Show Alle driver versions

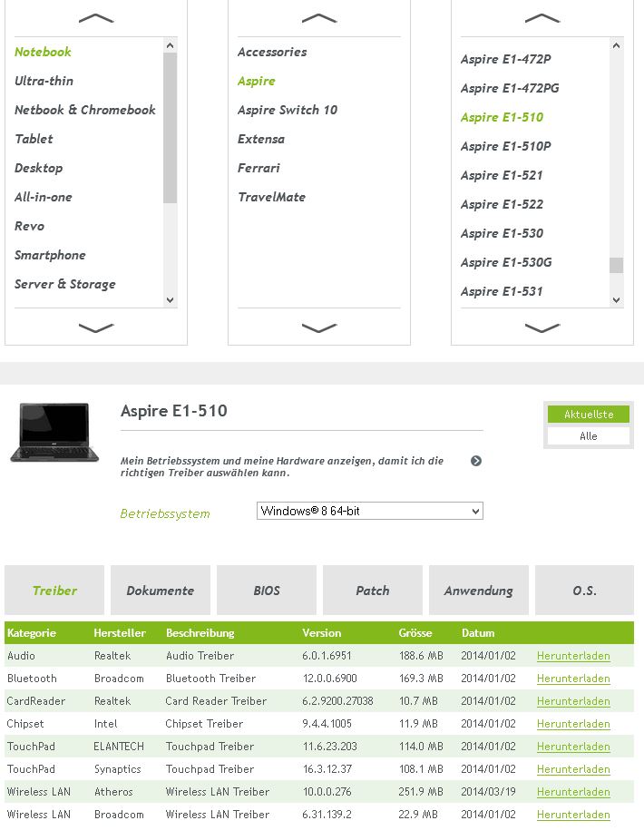point(589,435)
